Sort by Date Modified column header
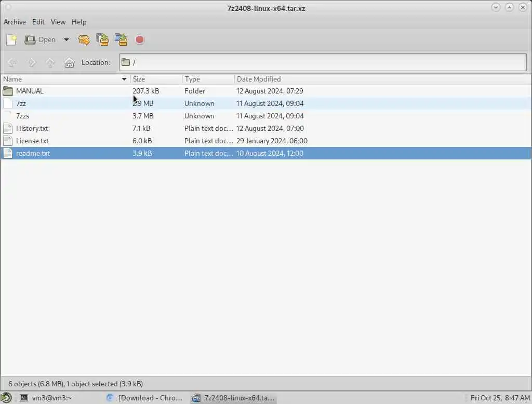532x404 pixels. pyautogui.click(x=383, y=79)
